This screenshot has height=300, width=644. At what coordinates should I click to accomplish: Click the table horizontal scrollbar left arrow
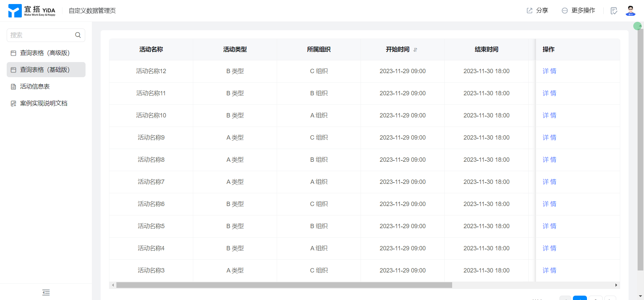tap(113, 285)
